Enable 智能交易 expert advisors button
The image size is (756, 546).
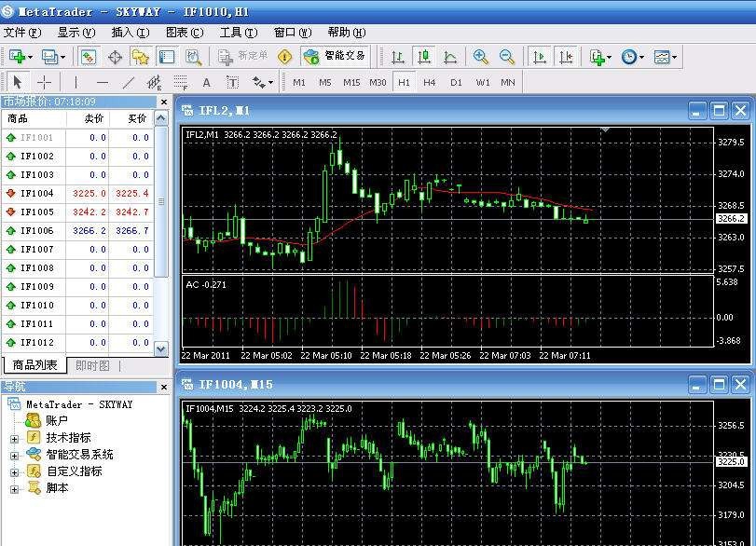pos(335,57)
